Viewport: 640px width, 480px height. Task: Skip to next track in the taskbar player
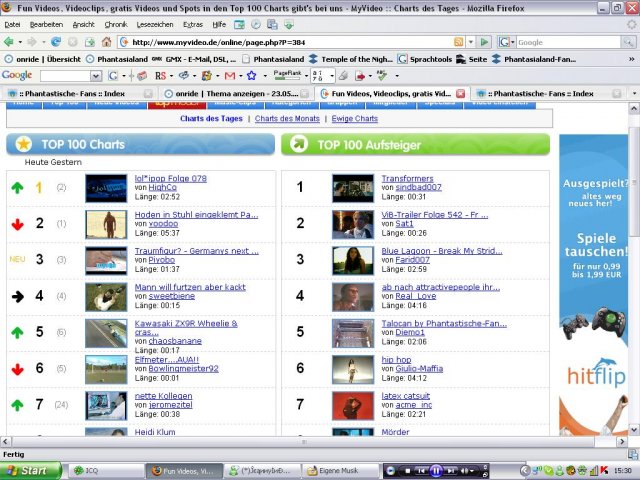click(451, 471)
